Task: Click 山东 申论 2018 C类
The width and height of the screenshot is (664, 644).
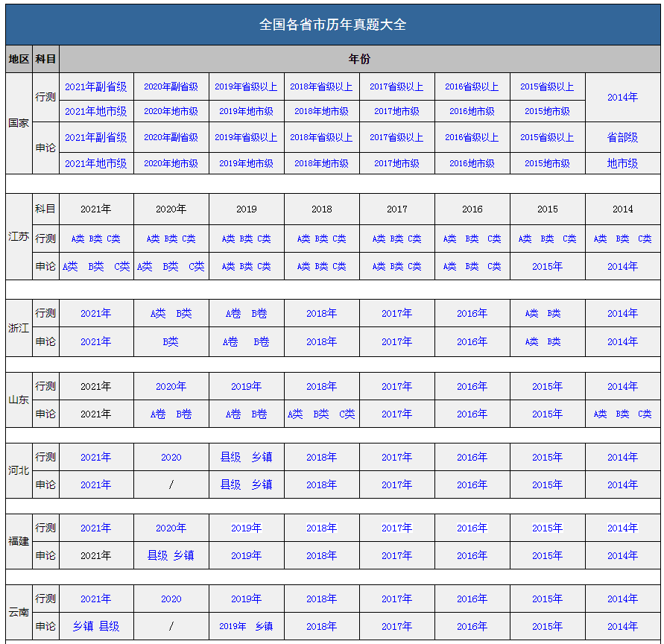Action: (x=347, y=414)
